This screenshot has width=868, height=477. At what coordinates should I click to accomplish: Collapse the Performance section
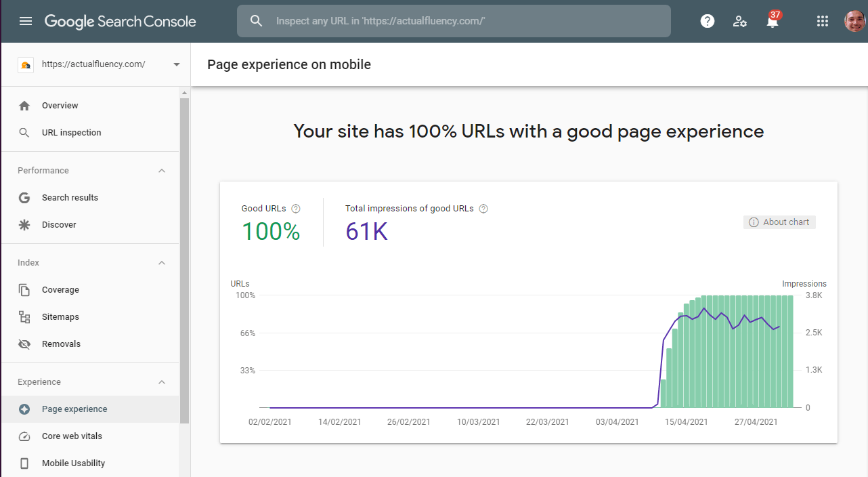pos(162,171)
